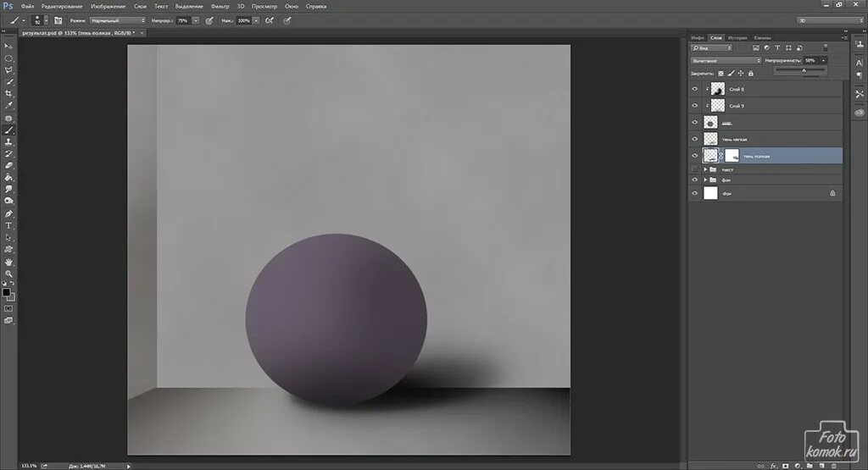Toggle lock image pixels brush icon
Viewport: 868px width, 470px height.
pyautogui.click(x=731, y=73)
